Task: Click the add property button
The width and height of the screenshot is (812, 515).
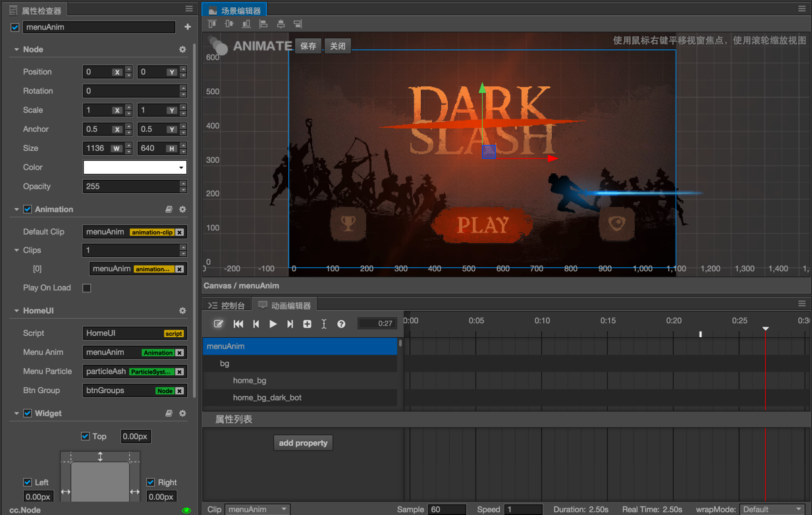Action: pyautogui.click(x=303, y=443)
